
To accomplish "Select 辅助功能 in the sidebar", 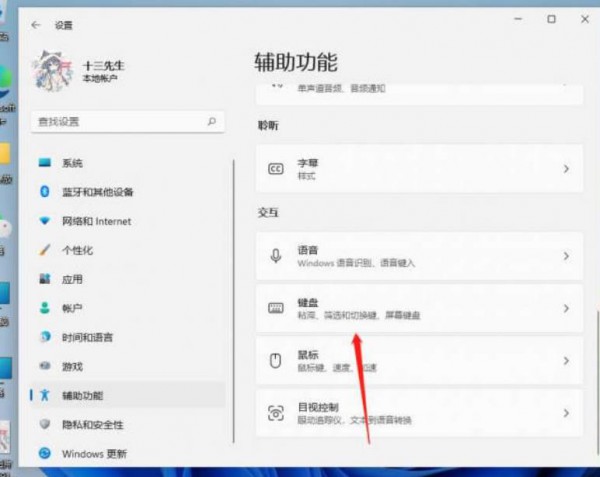I will click(x=127, y=396).
